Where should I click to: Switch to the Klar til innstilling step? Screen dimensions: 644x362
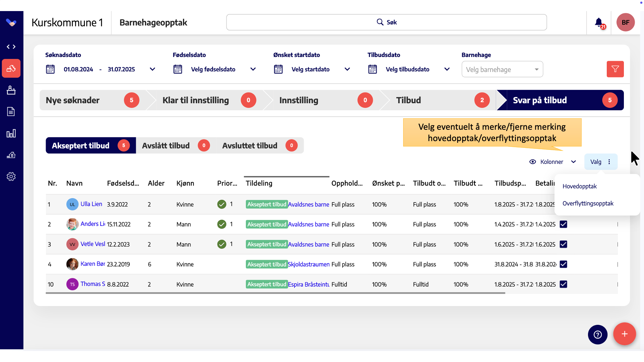tap(210, 100)
